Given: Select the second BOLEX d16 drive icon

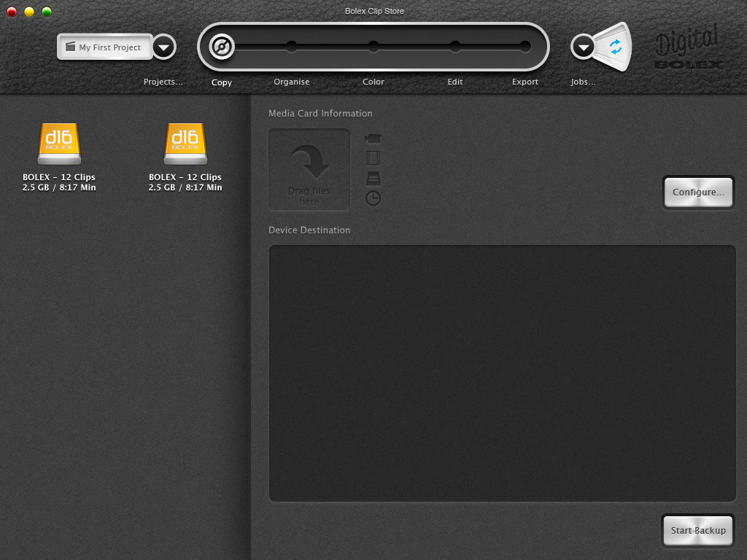Looking at the screenshot, I should [185, 144].
